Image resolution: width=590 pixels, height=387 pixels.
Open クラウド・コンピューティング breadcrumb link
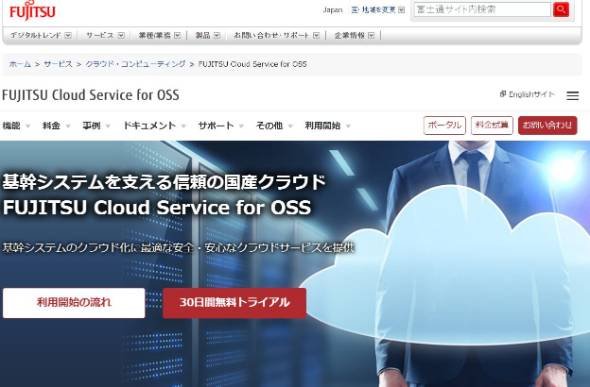135,64
